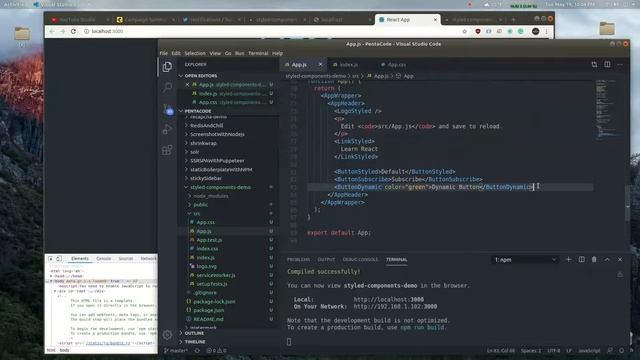The image size is (640, 360).
Task: Open errors and warnings count in status bar
Action: [216, 351]
